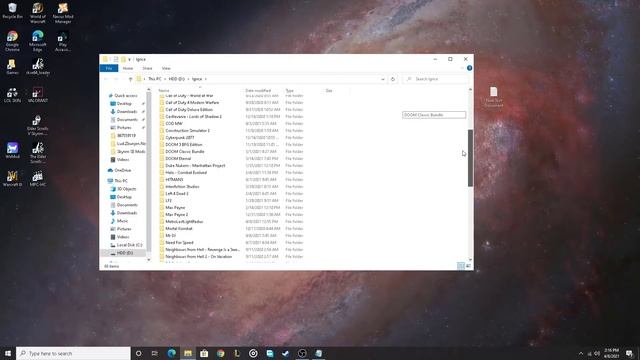Open Cortana circle on taskbar
Image resolution: width=640 pixels, height=360 pixels.
click(138, 353)
